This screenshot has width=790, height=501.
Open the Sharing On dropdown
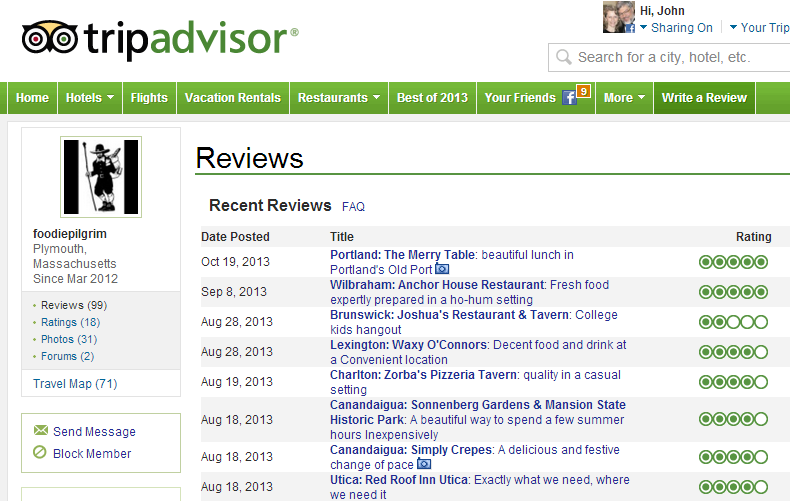[x=676, y=28]
